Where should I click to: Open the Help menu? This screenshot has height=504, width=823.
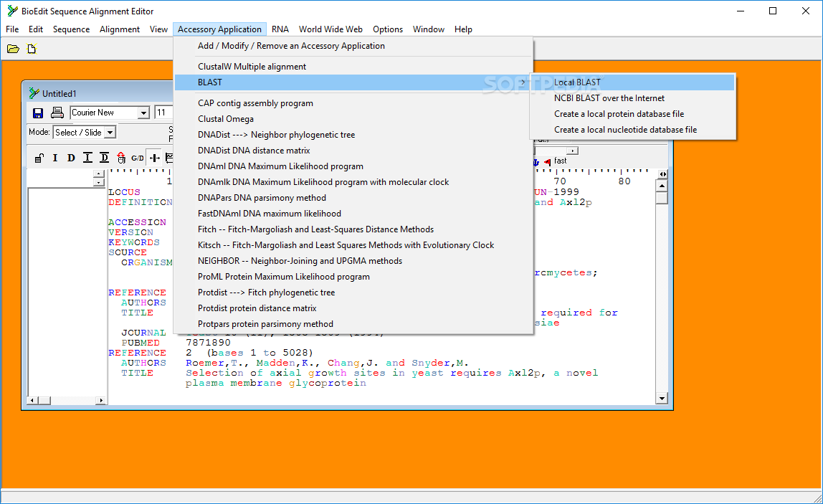click(x=463, y=29)
